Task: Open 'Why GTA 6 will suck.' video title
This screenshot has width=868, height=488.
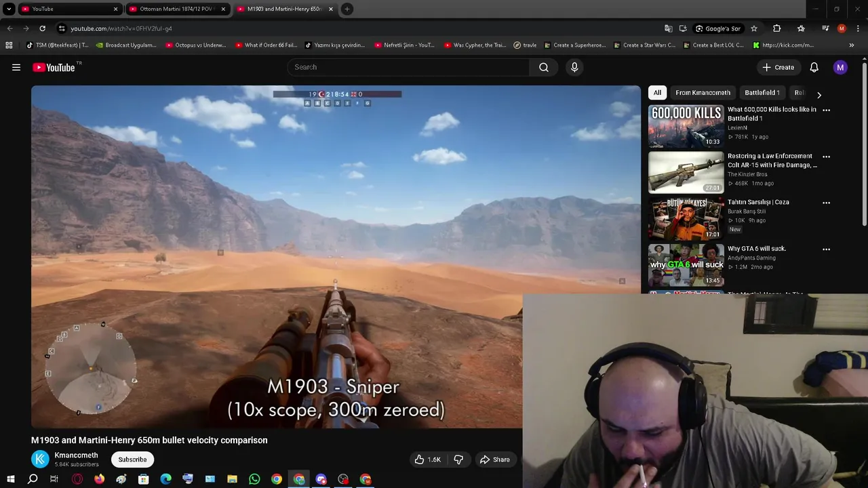Action: pyautogui.click(x=757, y=249)
